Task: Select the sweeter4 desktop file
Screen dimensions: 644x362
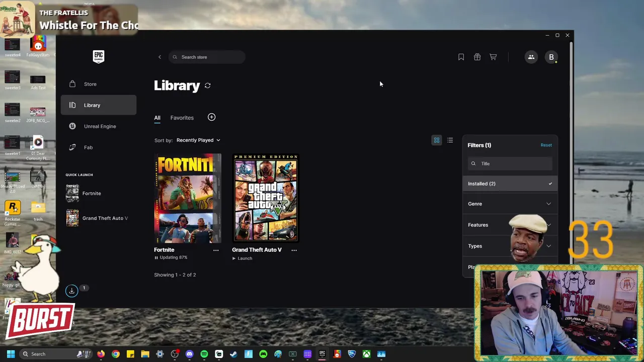Action: pyautogui.click(x=13, y=47)
